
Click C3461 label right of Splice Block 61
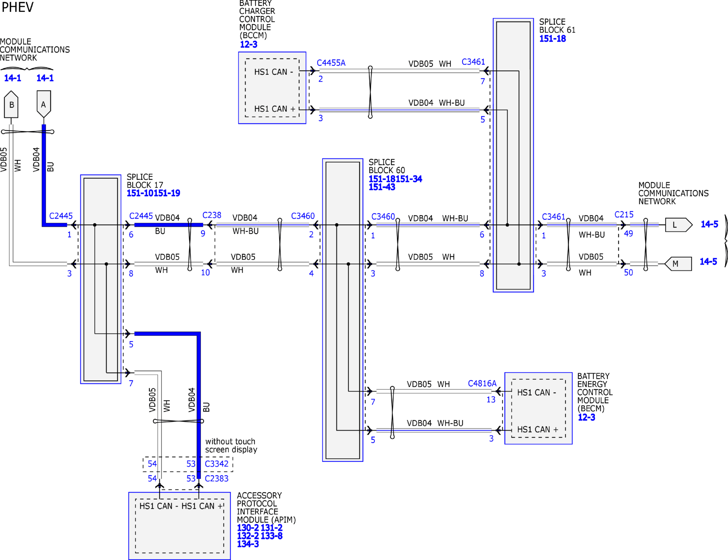point(554,217)
